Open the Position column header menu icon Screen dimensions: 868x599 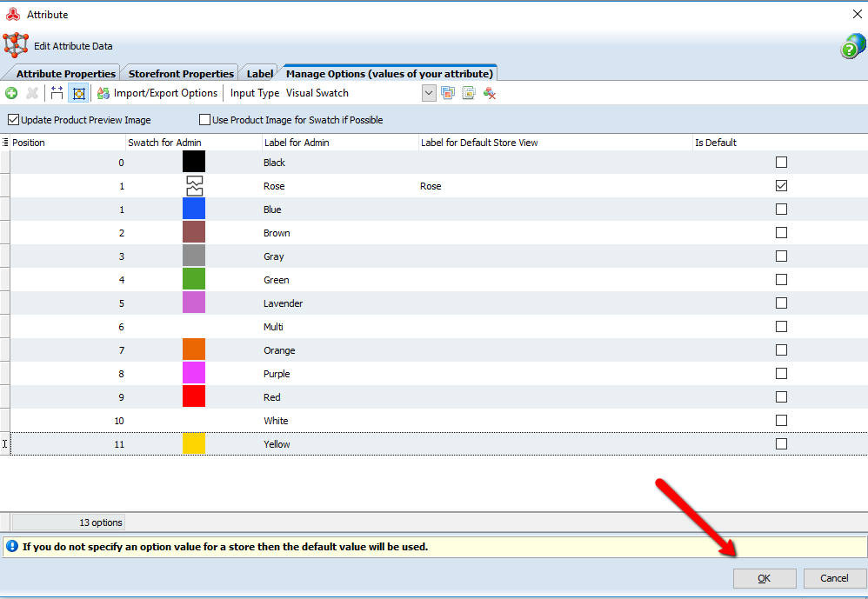click(x=6, y=143)
